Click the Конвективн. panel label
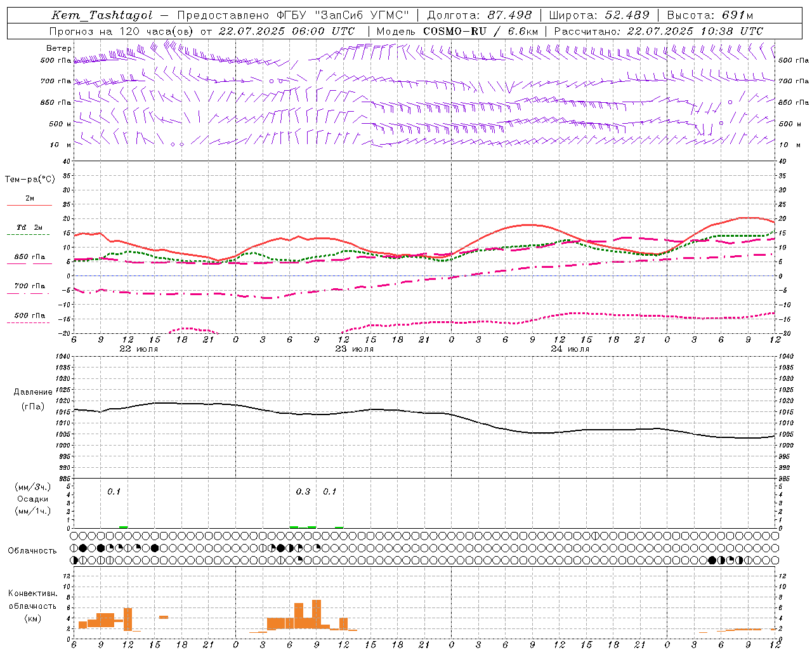 33,594
